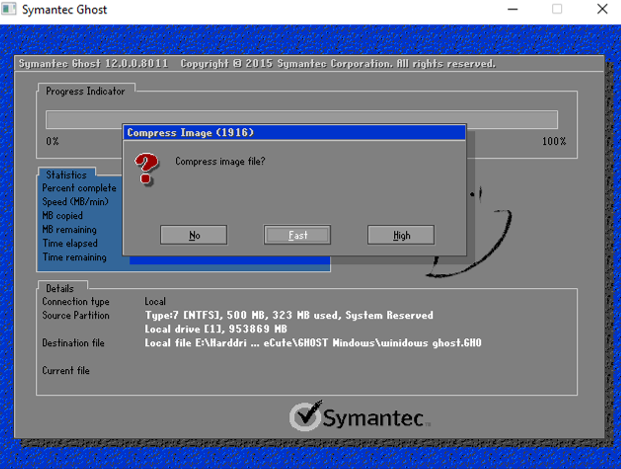Click the Connection type Local value
Viewport: 621px width, 469px height.
(x=155, y=301)
